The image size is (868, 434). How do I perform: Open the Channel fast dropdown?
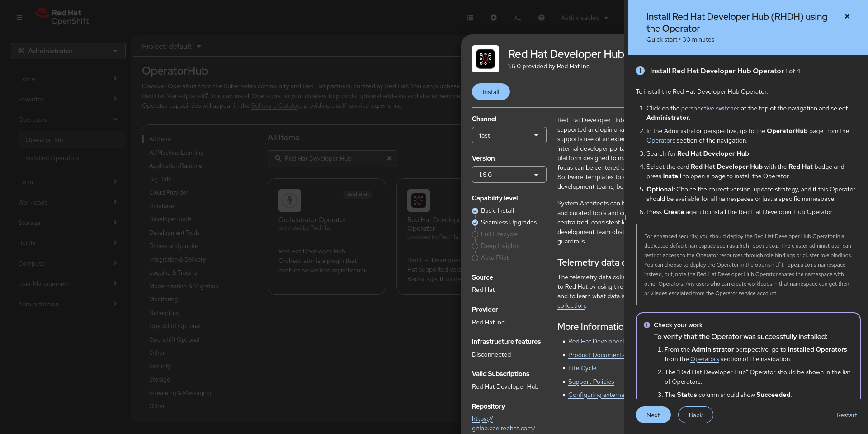(509, 135)
